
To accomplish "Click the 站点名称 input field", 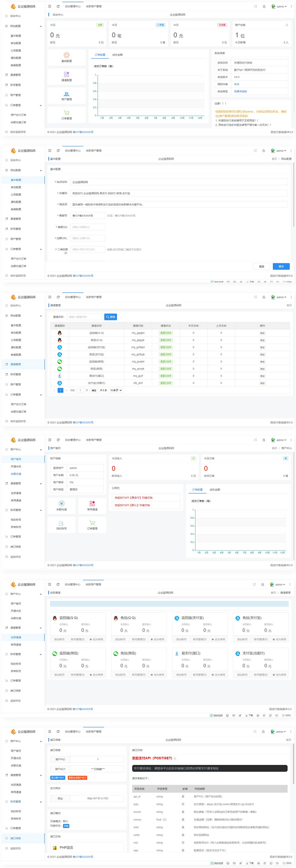I will (179, 182).
